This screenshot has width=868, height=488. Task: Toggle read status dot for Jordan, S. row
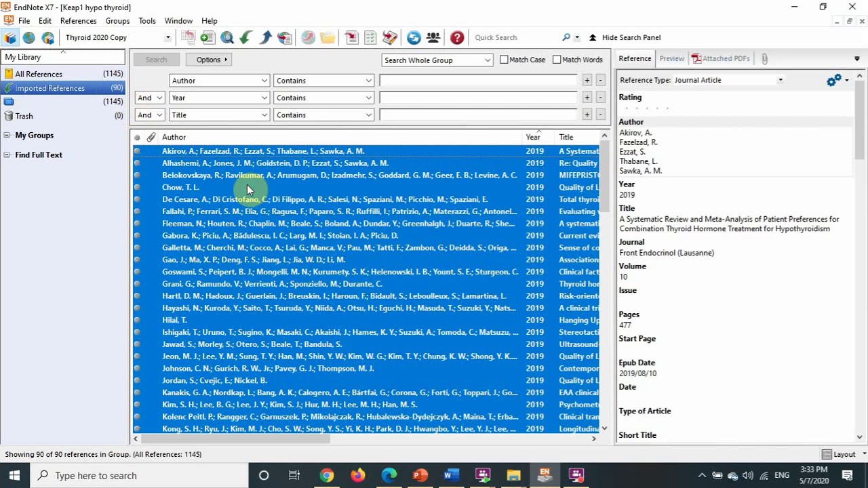[x=137, y=380]
